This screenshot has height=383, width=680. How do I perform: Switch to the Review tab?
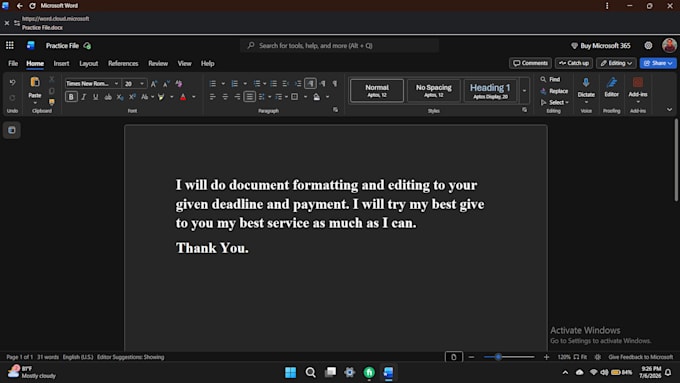point(158,63)
